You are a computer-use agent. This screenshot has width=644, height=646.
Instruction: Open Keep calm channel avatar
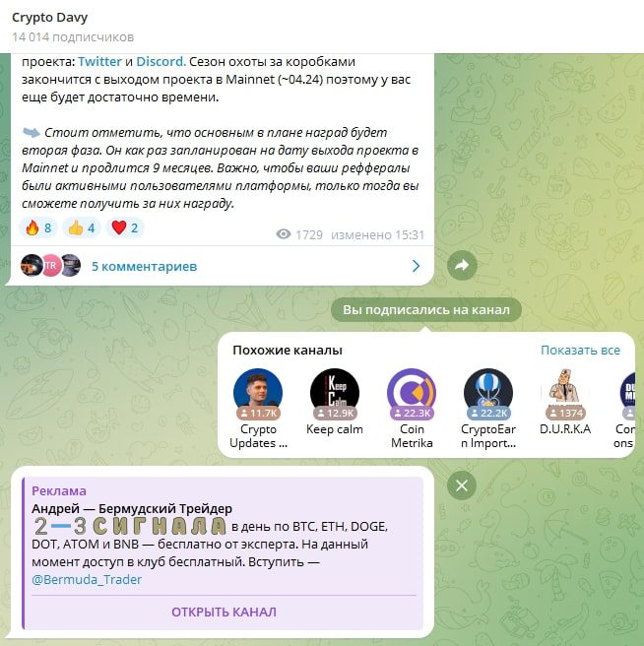(335, 393)
